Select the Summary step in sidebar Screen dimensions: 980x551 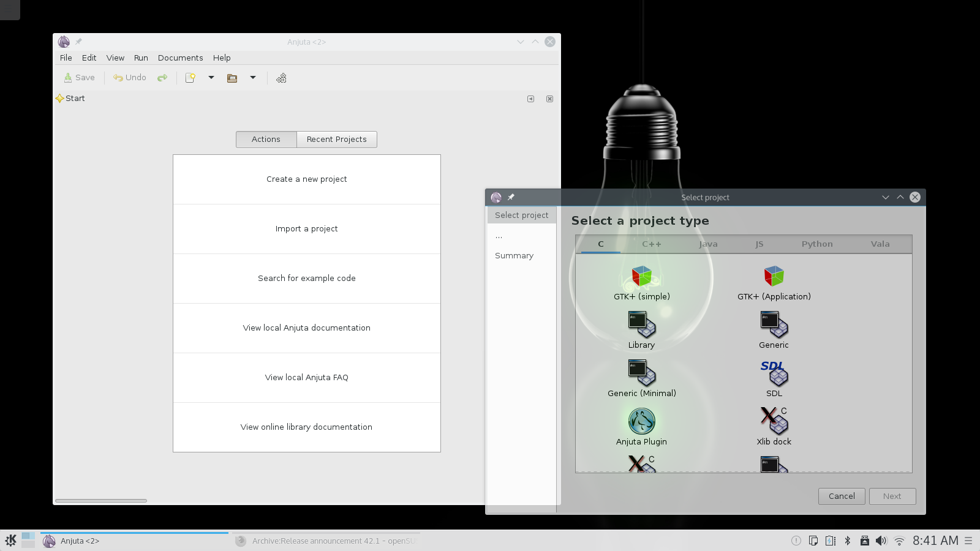[514, 256]
